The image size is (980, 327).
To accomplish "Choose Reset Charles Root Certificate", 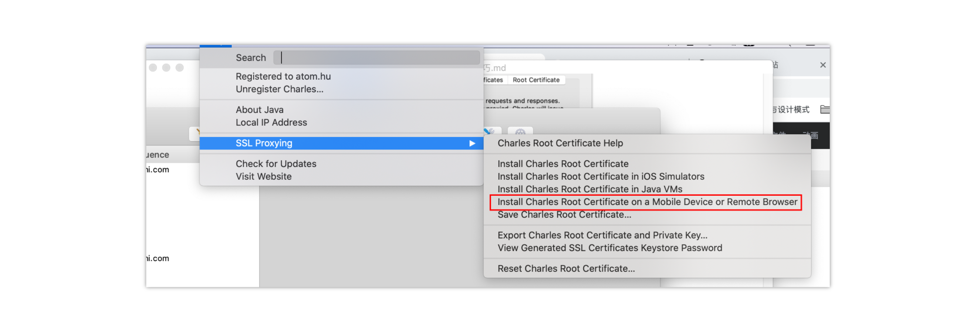I will pyautogui.click(x=566, y=269).
